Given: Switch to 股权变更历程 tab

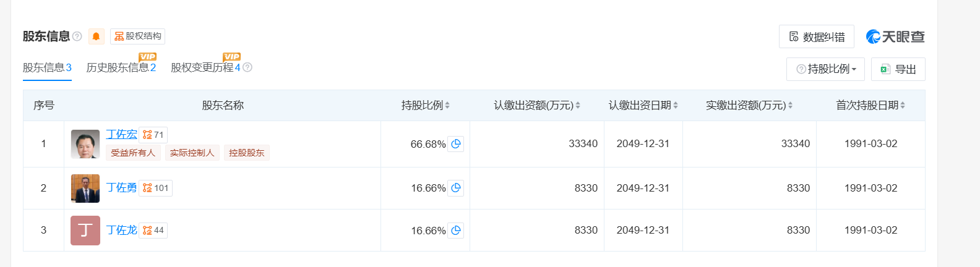Looking at the screenshot, I should [205, 67].
